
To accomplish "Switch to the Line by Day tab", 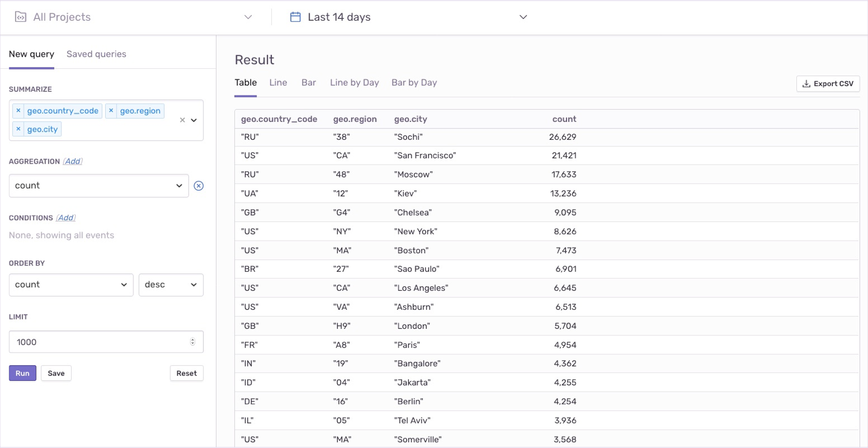I will [355, 83].
